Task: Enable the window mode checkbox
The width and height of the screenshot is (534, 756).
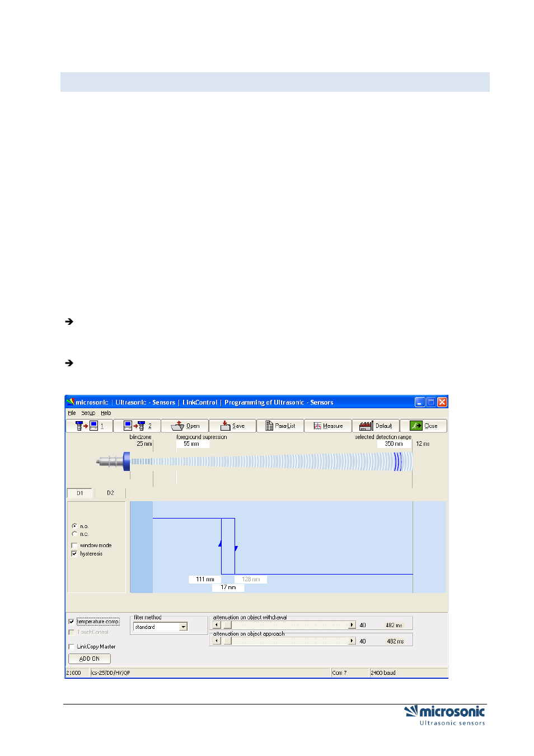Action: 74,545
